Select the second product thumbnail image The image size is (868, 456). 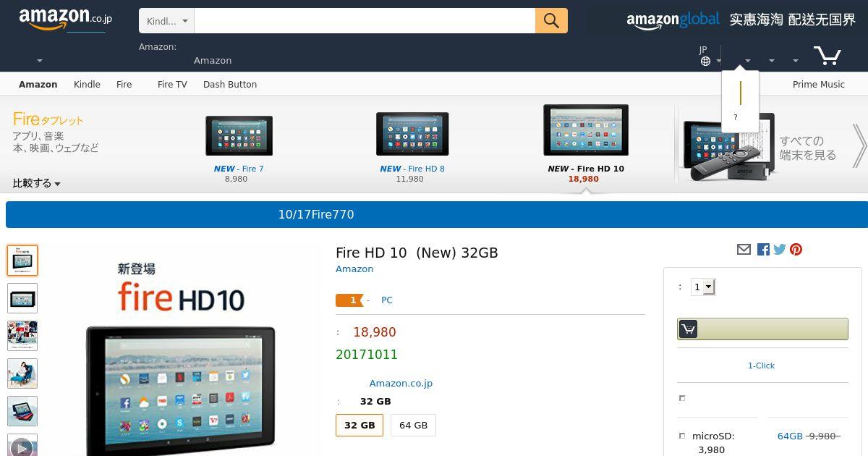(x=22, y=298)
